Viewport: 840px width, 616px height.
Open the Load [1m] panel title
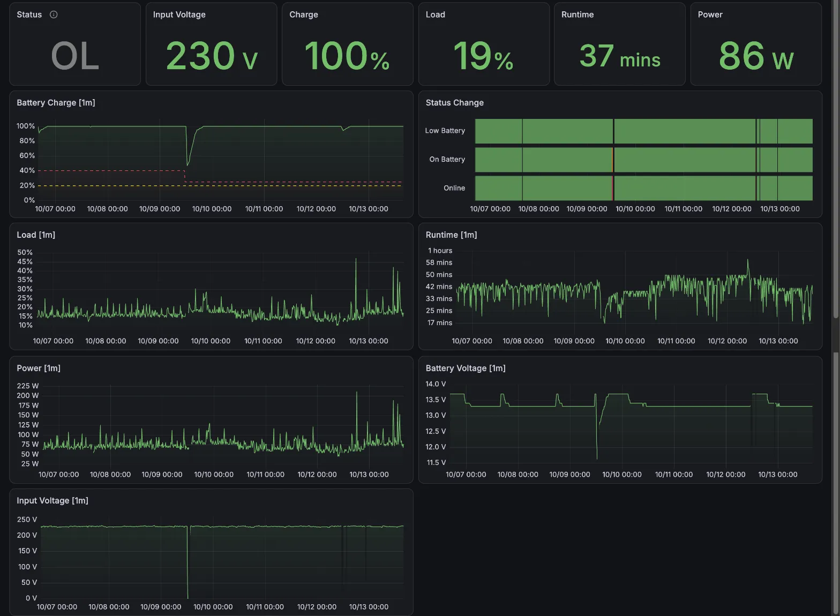click(36, 235)
